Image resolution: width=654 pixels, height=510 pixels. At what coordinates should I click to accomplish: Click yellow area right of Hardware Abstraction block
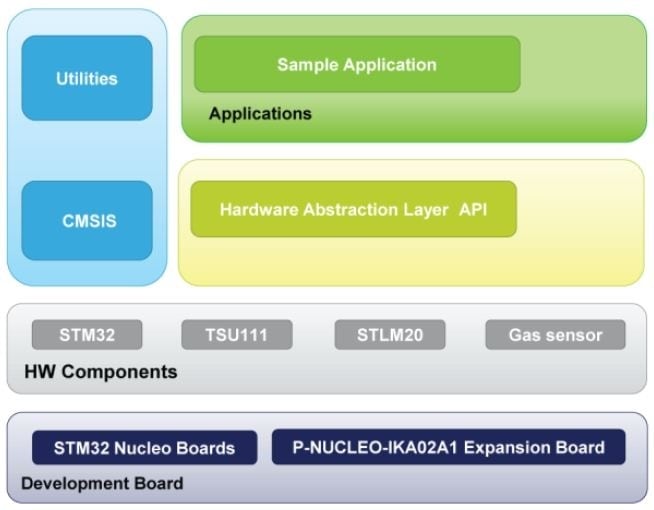[580, 210]
